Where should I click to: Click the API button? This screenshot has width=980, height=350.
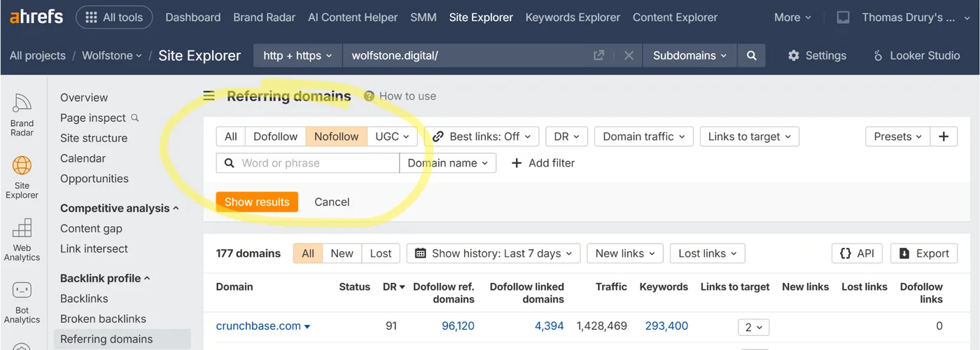click(857, 253)
